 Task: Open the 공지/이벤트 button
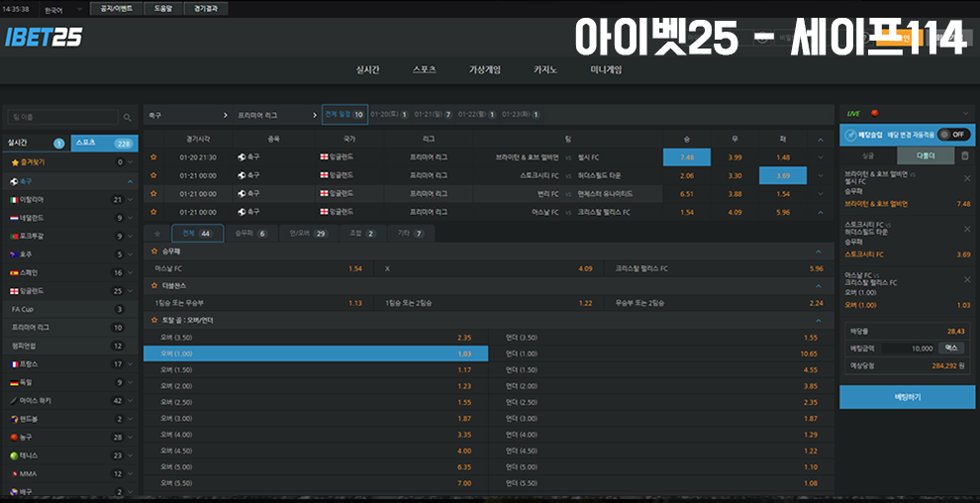(115, 9)
